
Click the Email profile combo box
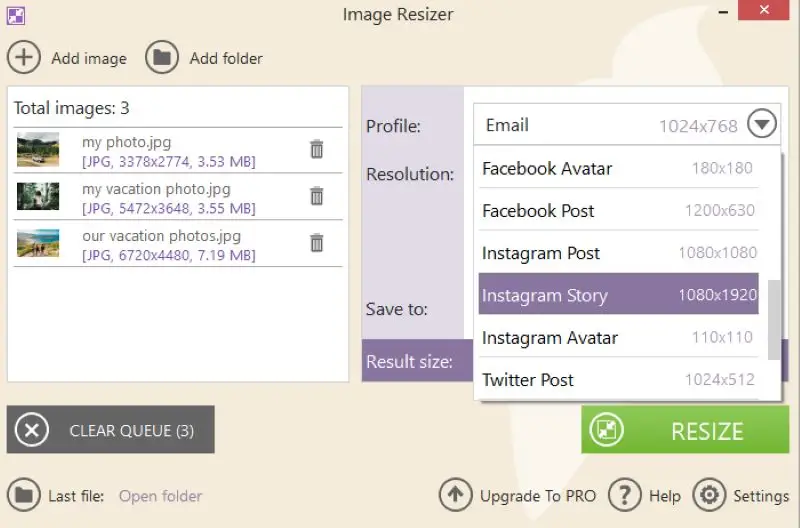pyautogui.click(x=610, y=125)
